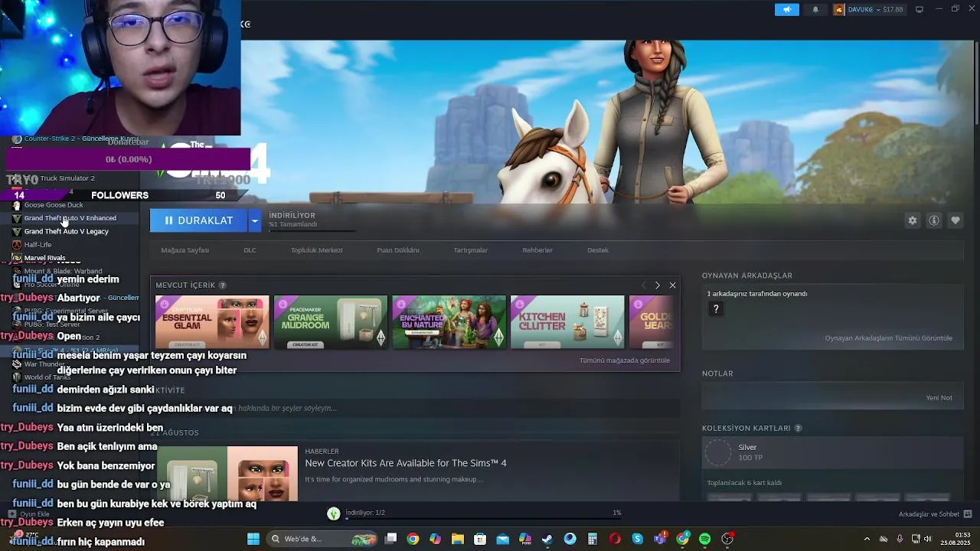This screenshot has height=551, width=980.
Task: Click the download progress bar at bottom
Action: coord(482,518)
